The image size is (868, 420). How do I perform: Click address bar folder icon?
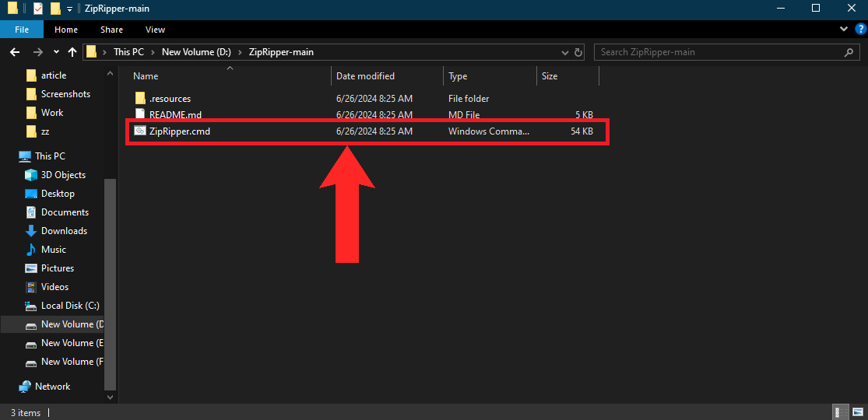tap(91, 52)
